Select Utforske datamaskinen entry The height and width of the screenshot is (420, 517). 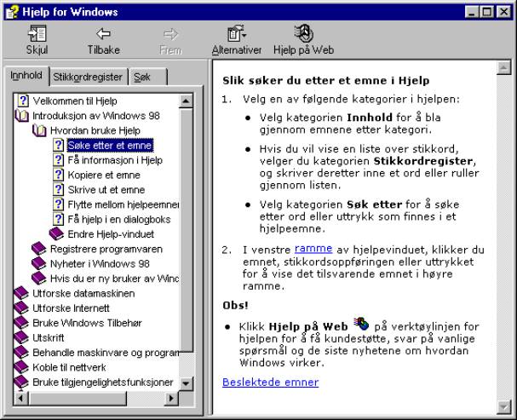[x=83, y=293]
